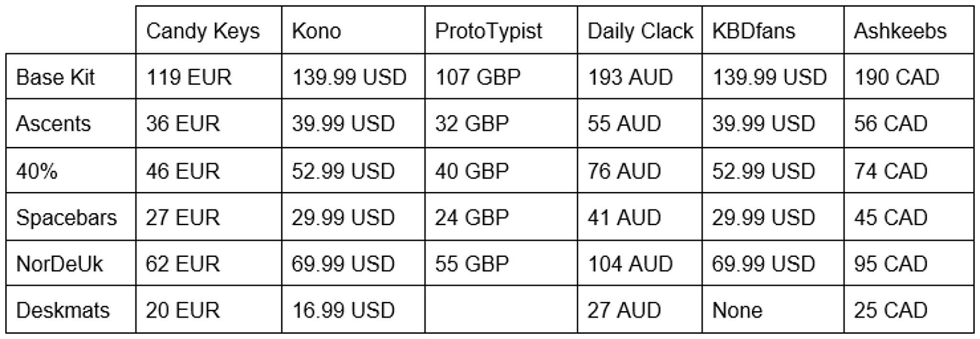This screenshot has width=980, height=339.
Task: Click the ProtoTypist header cell
Action: (x=489, y=32)
